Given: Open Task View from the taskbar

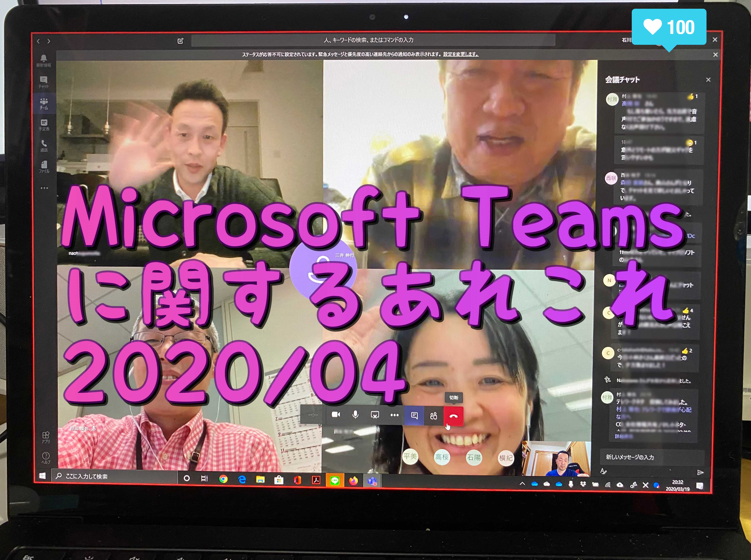Looking at the screenshot, I should (204, 478).
